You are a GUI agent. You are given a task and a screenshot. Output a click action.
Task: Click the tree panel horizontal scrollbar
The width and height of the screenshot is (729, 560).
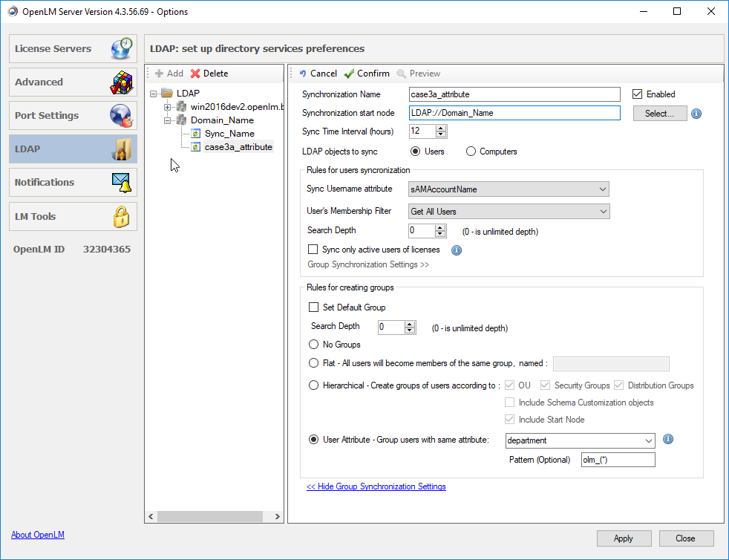pos(210,516)
